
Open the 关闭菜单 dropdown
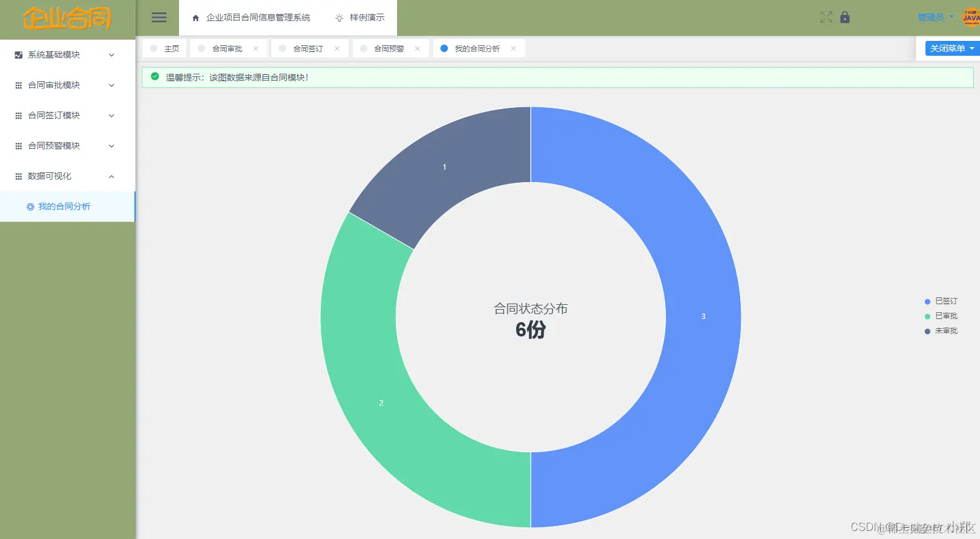coord(952,48)
